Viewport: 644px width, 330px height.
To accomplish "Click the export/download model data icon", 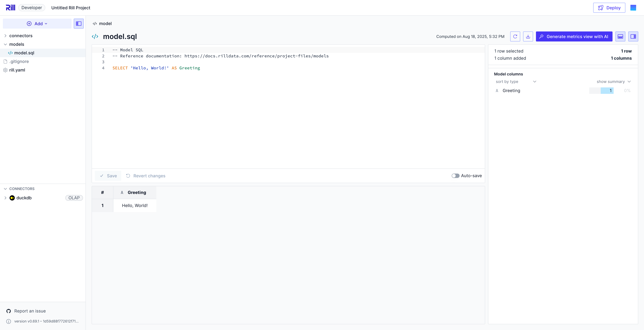I will 528,36.
